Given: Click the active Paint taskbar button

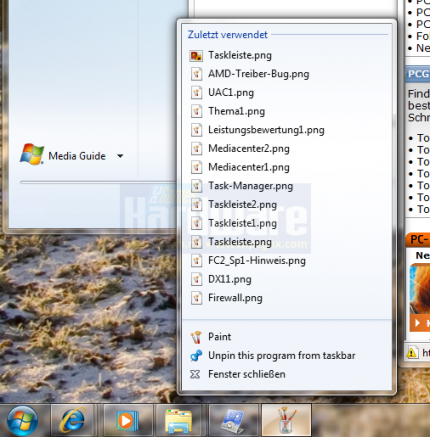Looking at the screenshot, I should (287, 421).
